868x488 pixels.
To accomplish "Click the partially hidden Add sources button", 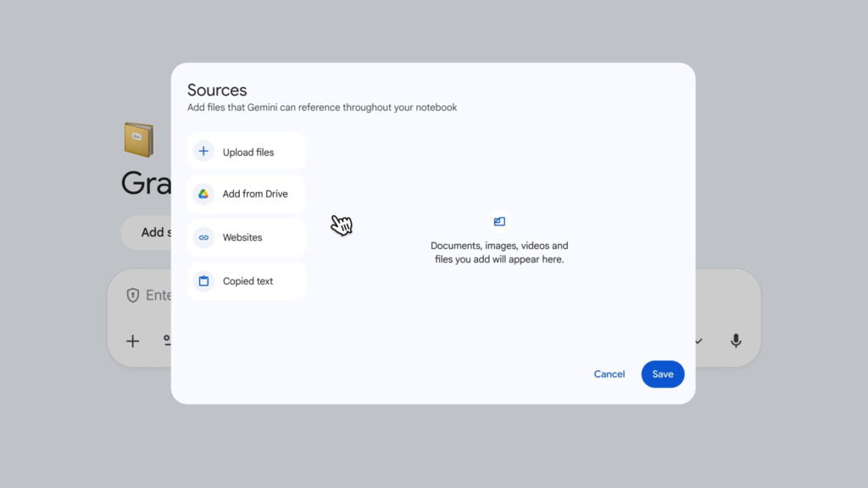I will pyautogui.click(x=148, y=232).
